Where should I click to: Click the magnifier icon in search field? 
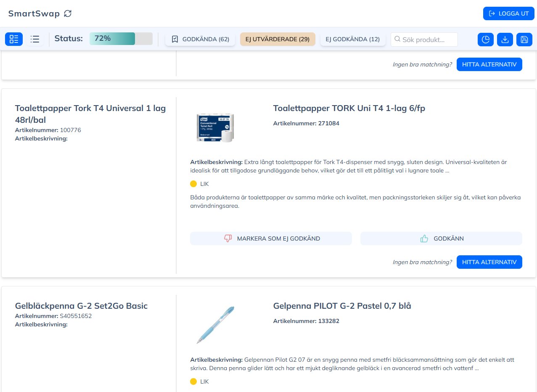[x=397, y=39]
